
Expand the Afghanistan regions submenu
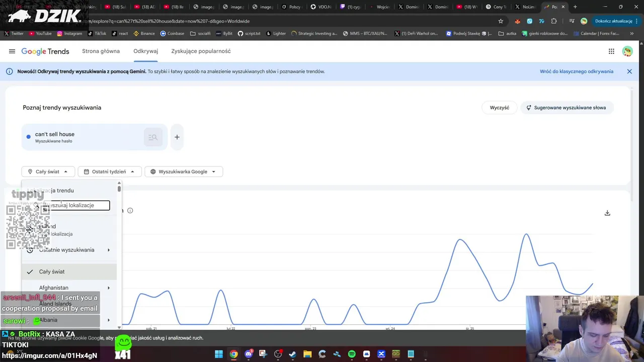click(108, 288)
